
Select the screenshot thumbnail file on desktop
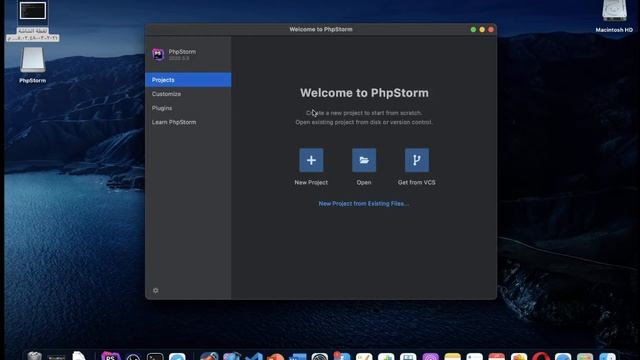click(33, 11)
